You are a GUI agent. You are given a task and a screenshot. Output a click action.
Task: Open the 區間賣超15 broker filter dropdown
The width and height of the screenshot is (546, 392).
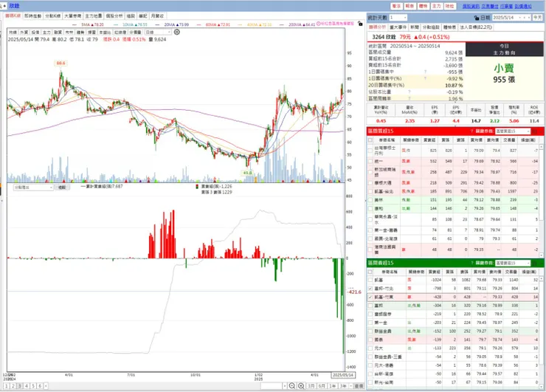[x=512, y=263]
